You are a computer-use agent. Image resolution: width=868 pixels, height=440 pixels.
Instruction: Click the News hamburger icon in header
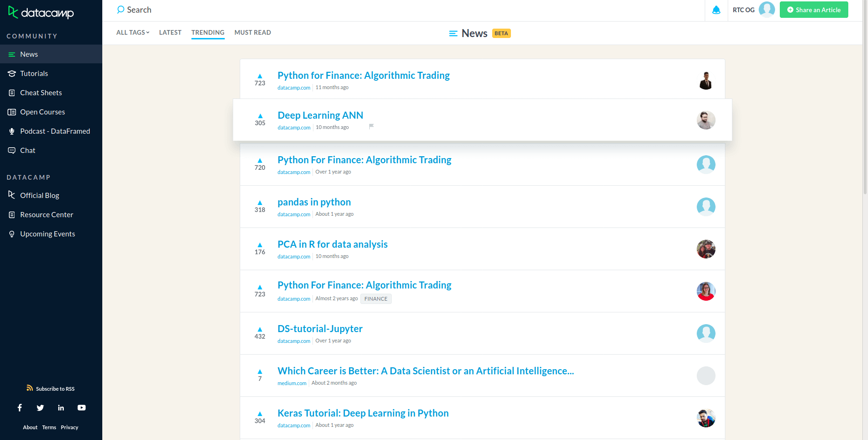point(453,33)
